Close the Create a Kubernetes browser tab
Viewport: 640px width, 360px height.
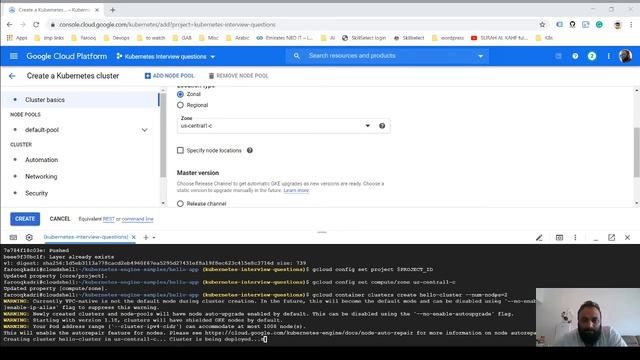(x=97, y=10)
